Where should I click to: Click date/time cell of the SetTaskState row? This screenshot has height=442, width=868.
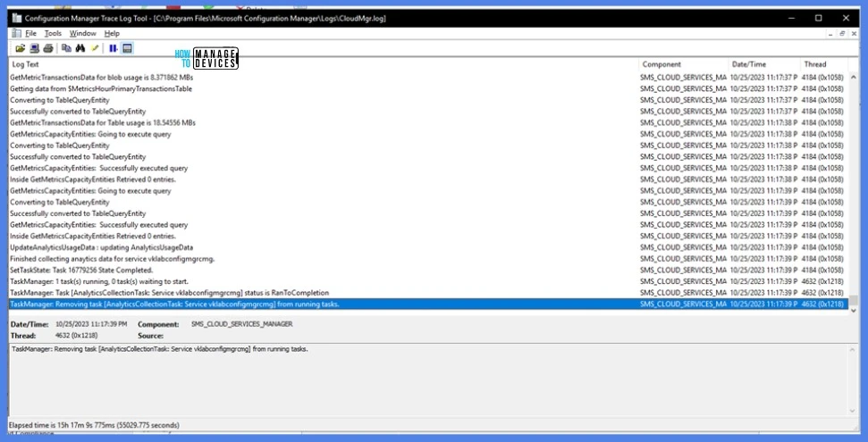[x=763, y=270]
